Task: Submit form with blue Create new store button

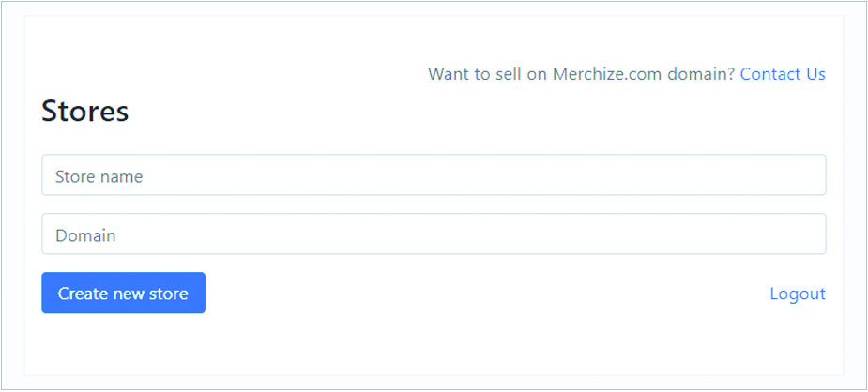Action: (x=124, y=293)
